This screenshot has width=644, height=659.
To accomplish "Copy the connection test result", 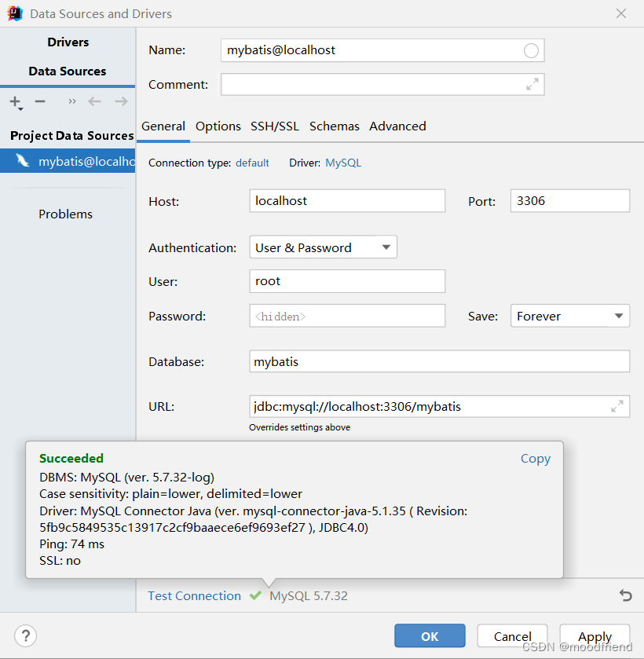I will point(535,459).
